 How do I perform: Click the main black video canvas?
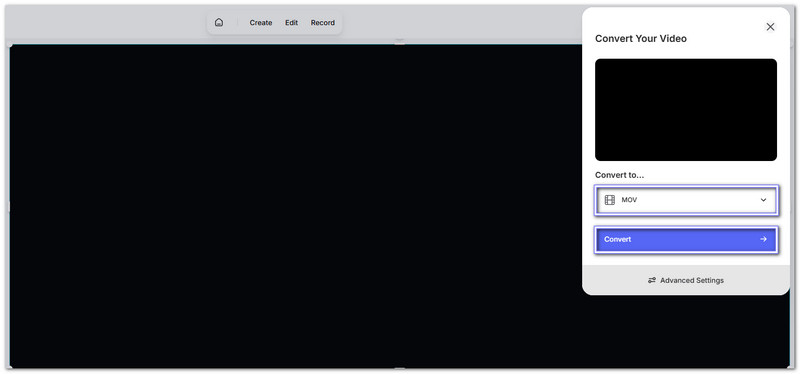[296, 206]
